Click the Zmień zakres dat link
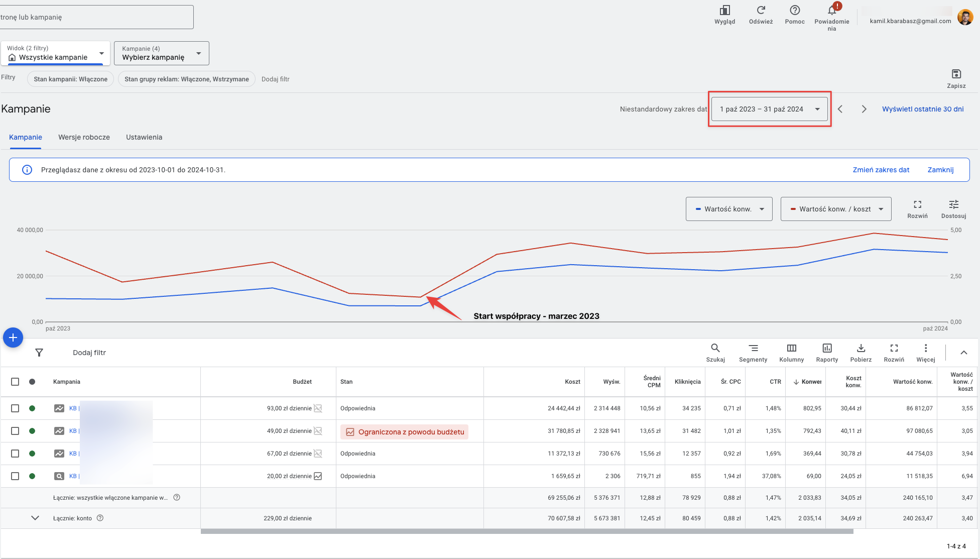Image resolution: width=980 pixels, height=559 pixels. (881, 170)
